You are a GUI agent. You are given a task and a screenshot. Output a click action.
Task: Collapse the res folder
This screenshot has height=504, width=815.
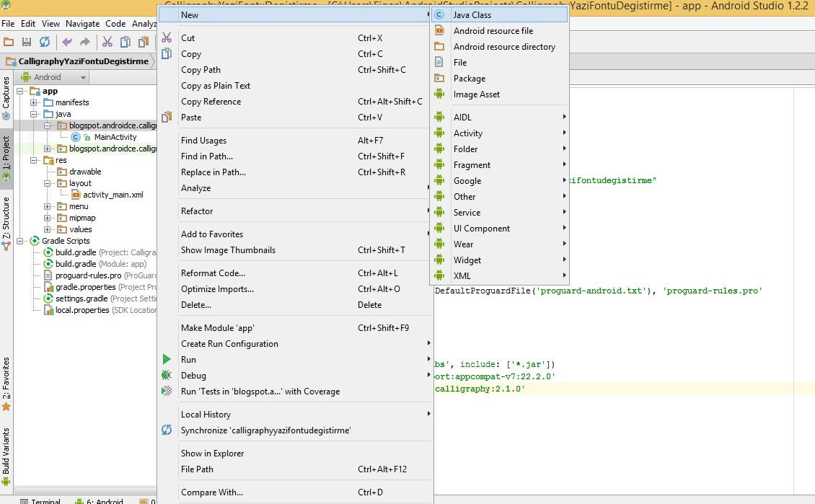33,160
